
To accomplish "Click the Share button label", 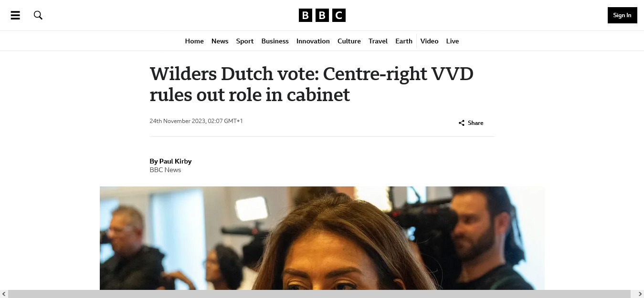I will pos(475,123).
